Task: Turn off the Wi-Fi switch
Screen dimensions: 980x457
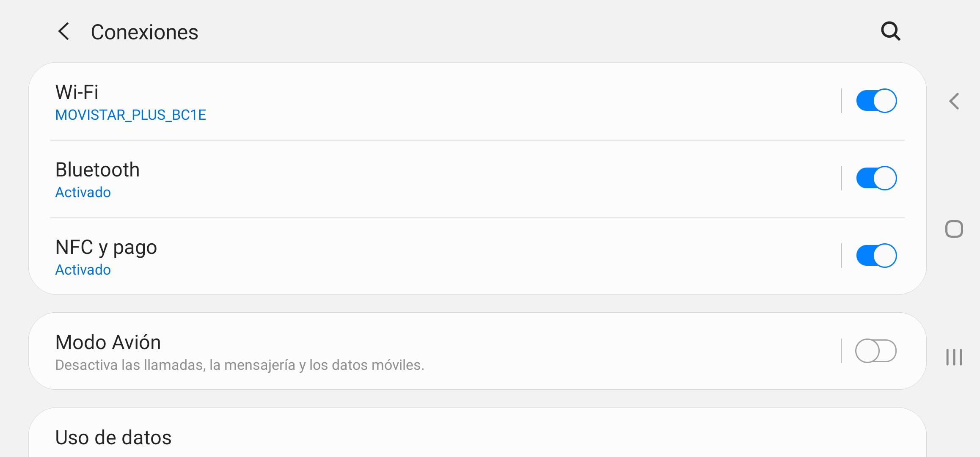Action: tap(876, 101)
